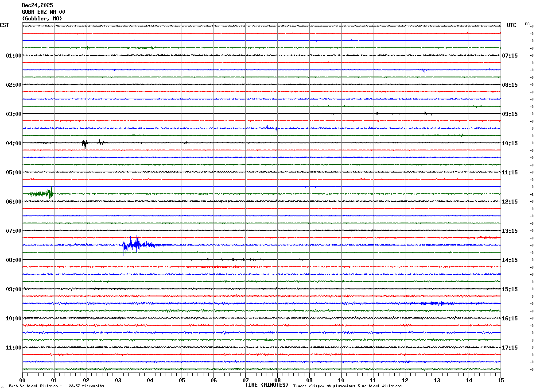Click the CST timezone label
The width and height of the screenshot is (536, 392).
click(4, 25)
